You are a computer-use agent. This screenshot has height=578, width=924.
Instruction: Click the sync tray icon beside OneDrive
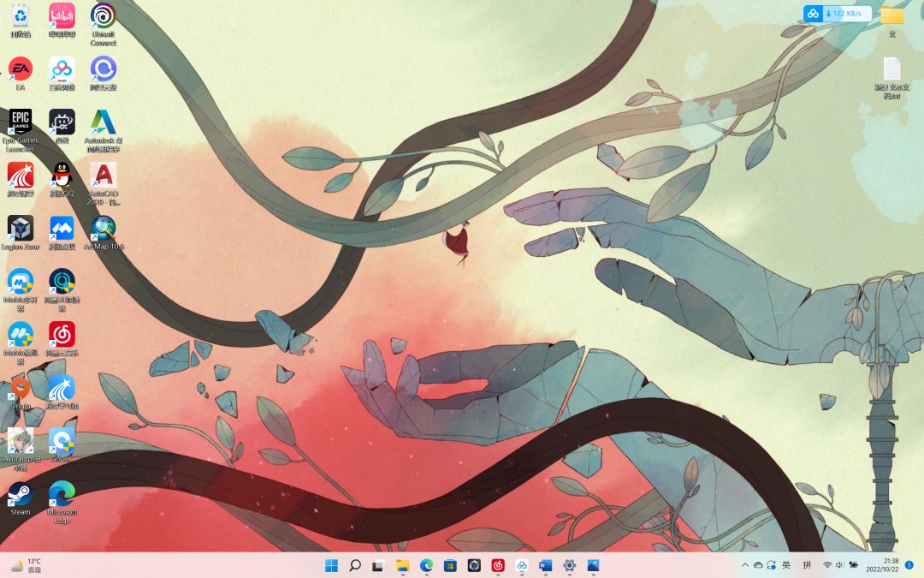[x=772, y=565]
